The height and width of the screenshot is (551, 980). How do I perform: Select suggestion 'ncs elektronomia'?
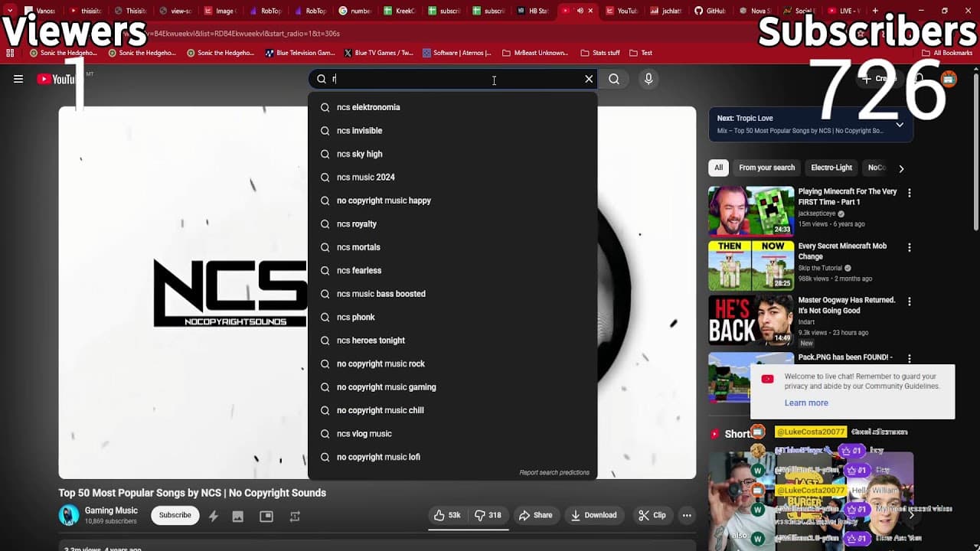[452, 107]
